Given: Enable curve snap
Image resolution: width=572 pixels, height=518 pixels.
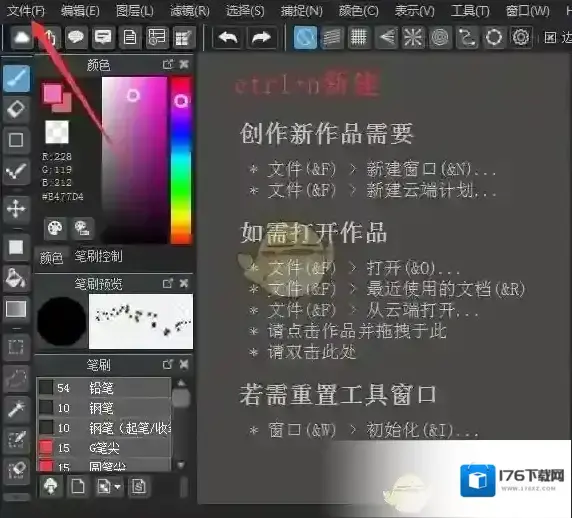Looking at the screenshot, I should 467,37.
